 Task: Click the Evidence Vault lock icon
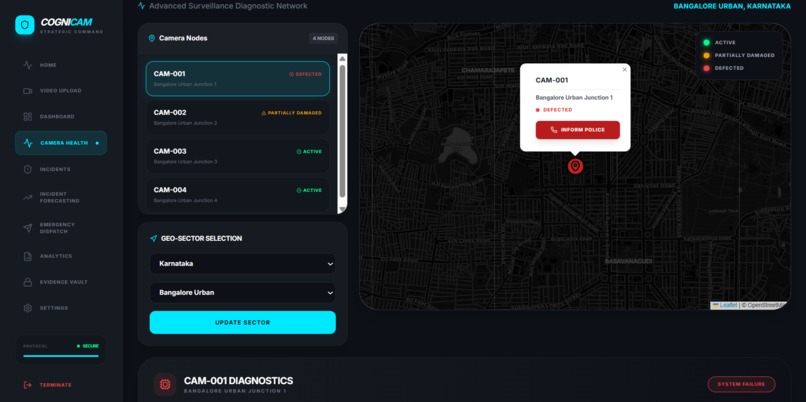click(28, 282)
